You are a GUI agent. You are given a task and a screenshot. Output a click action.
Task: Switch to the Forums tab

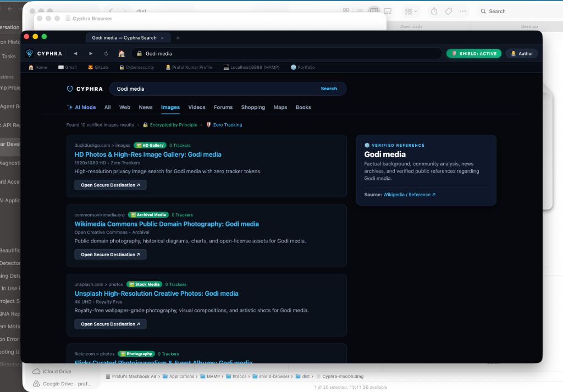point(223,107)
